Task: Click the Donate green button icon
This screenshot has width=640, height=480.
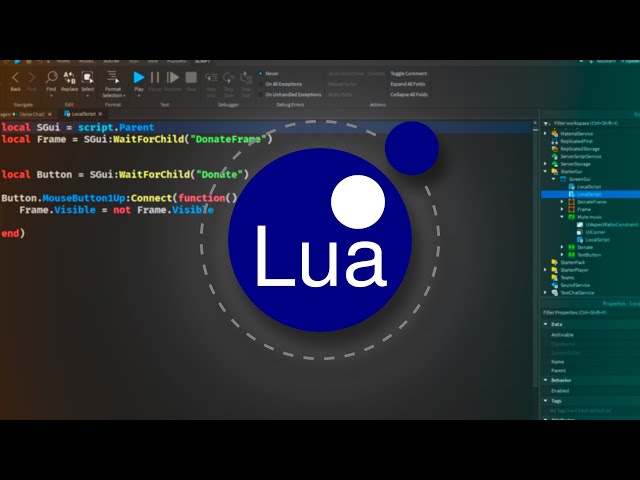Action: pos(572,247)
